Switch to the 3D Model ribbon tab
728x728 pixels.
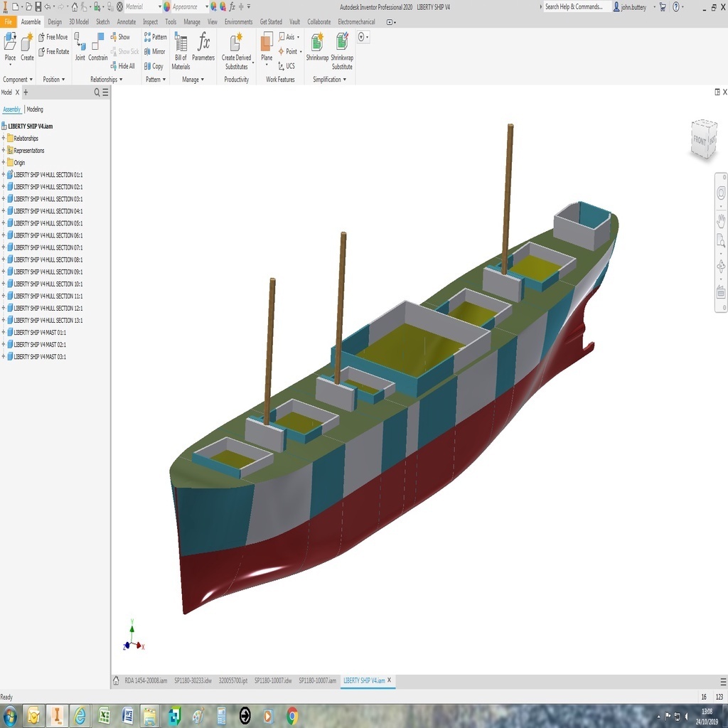(x=79, y=22)
